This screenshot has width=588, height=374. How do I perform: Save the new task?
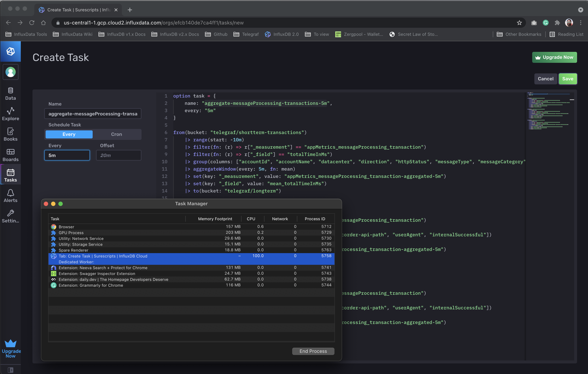568,79
